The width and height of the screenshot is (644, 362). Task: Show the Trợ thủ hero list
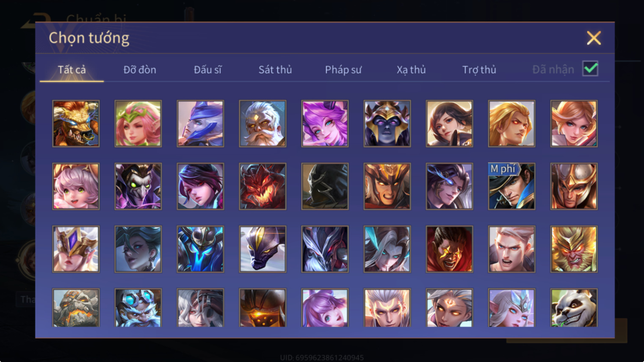479,69
